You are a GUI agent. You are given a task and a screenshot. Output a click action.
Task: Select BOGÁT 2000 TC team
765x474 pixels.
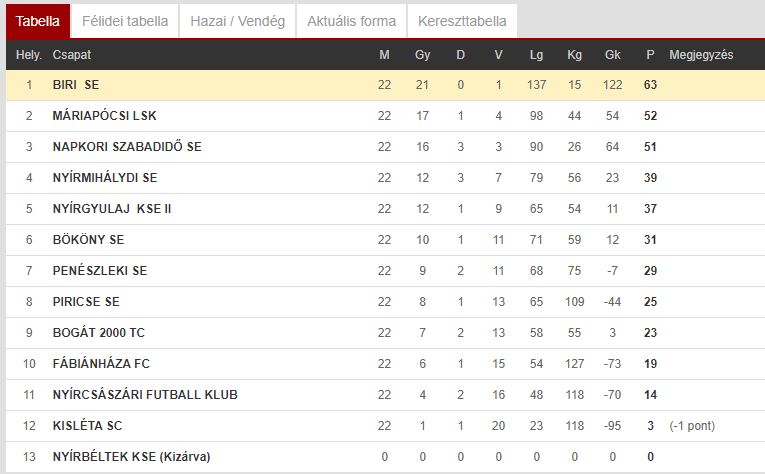(x=99, y=333)
